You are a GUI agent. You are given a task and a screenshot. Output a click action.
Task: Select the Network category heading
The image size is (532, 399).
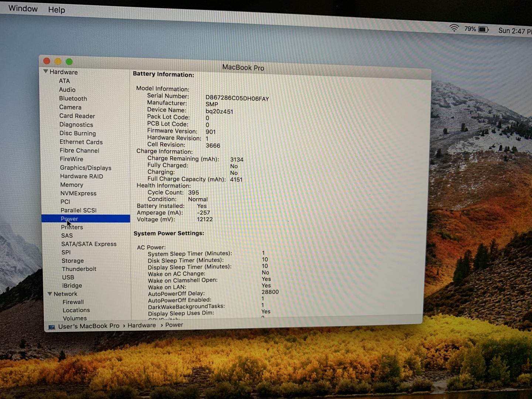[65, 294]
